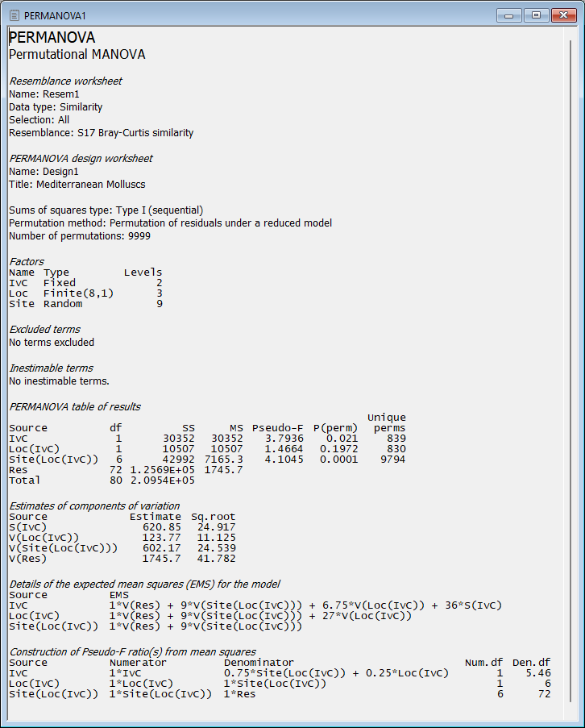This screenshot has width=585, height=728.
Task: Click the PERMANOVA1 window document icon
Action: [14, 15]
